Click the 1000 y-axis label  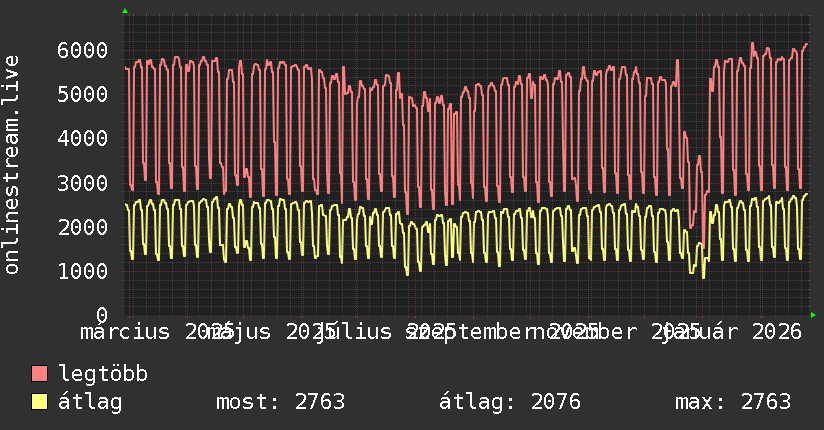[83, 271]
